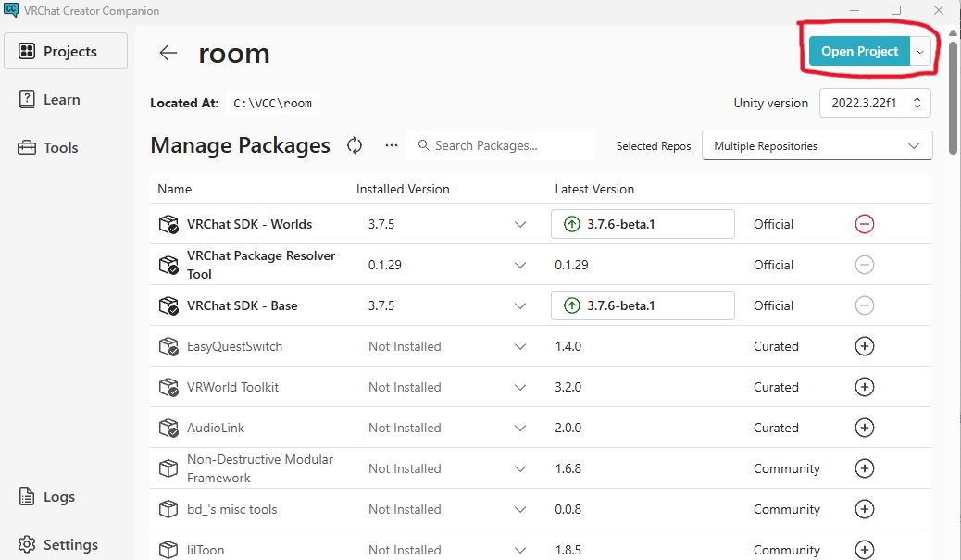Add the AudioLink package
This screenshot has height=560, width=961.
coord(864,428)
